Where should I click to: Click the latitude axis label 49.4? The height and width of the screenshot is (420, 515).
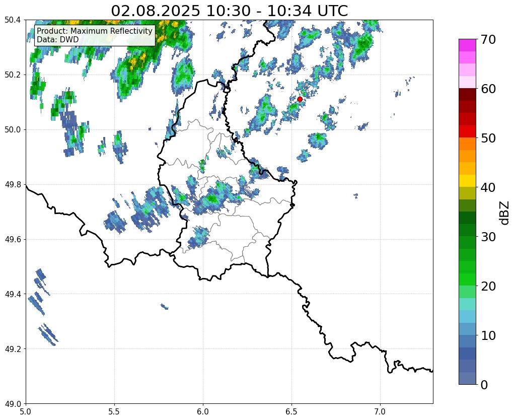pyautogui.click(x=13, y=294)
